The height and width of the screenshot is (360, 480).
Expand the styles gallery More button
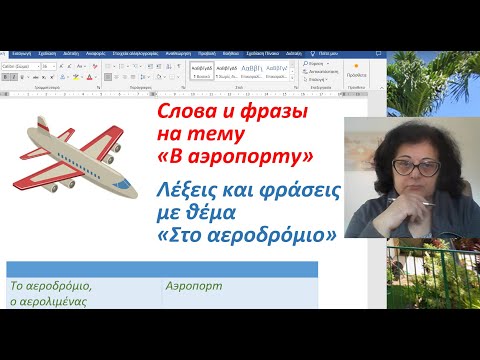tap(292, 78)
